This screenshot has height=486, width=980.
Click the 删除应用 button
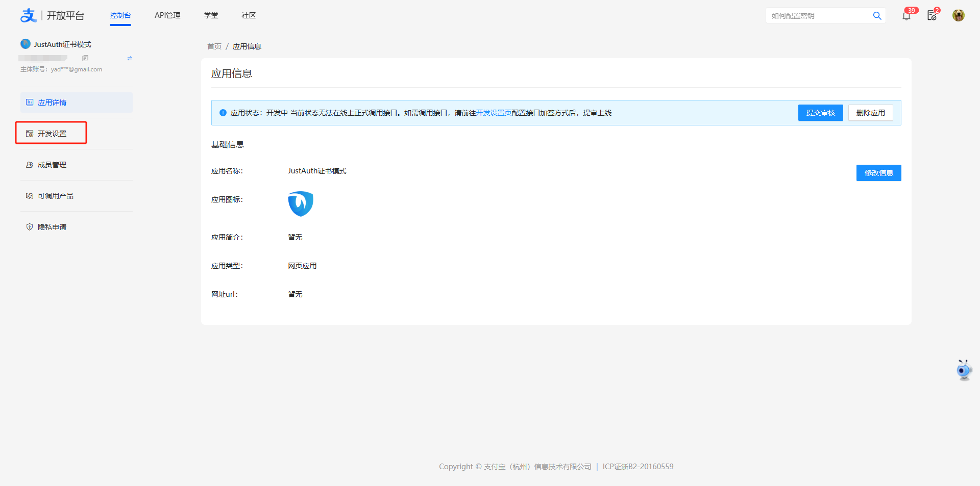(x=871, y=113)
